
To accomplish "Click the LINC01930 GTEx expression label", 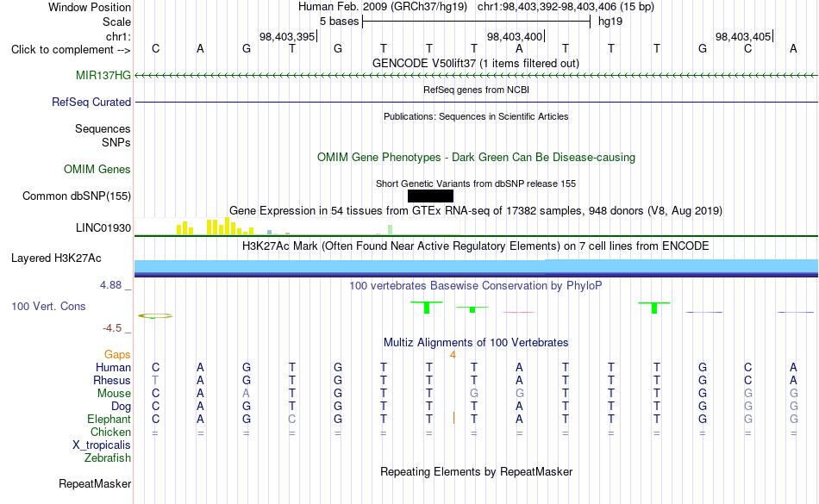I will [103, 228].
